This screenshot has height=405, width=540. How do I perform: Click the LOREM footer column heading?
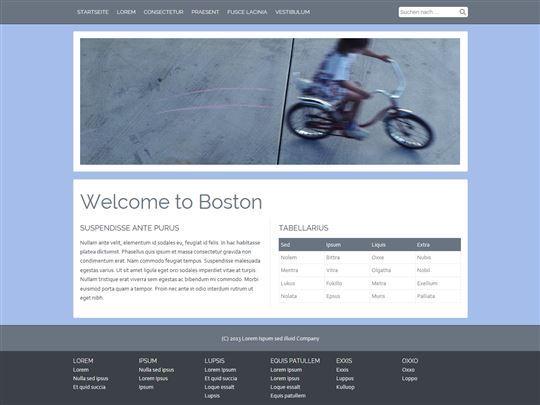83,361
